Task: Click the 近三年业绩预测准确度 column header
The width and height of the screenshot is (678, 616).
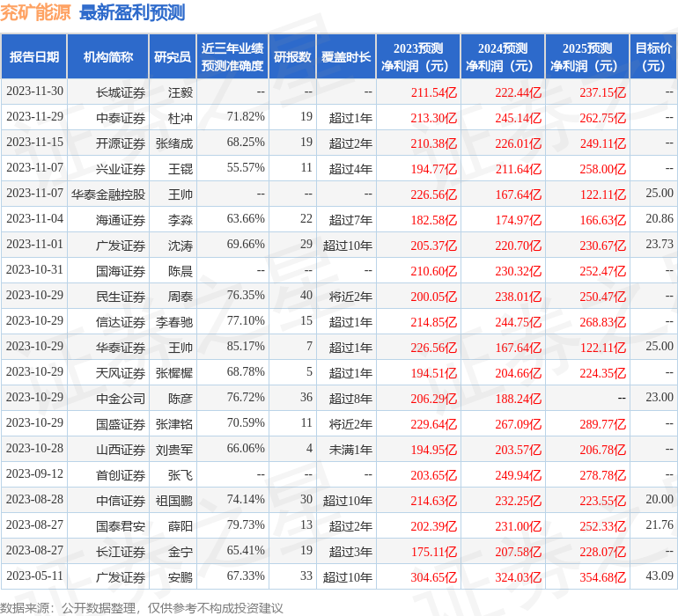Action: tap(232, 56)
